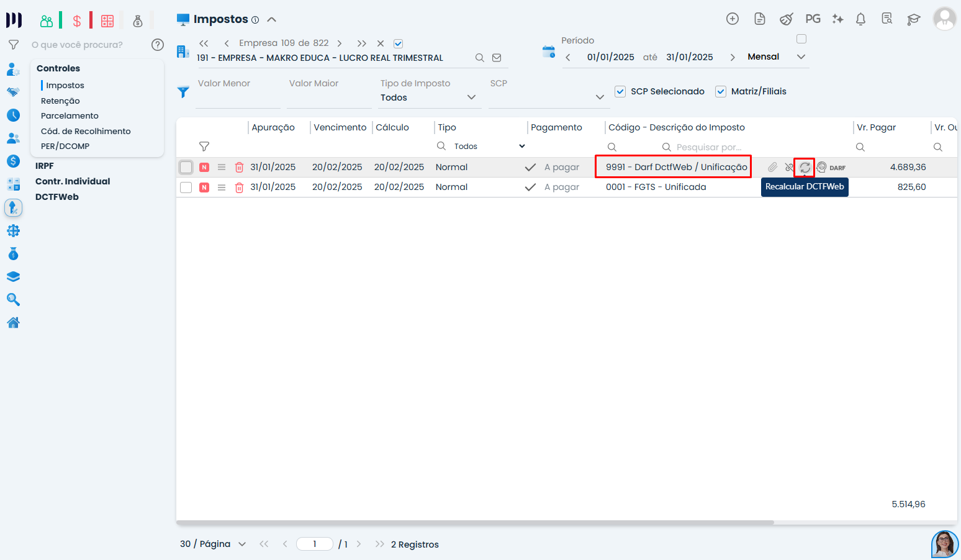Select the checkbox on the FGTS Unificada row
This screenshot has width=961, height=560.
coord(186,187)
